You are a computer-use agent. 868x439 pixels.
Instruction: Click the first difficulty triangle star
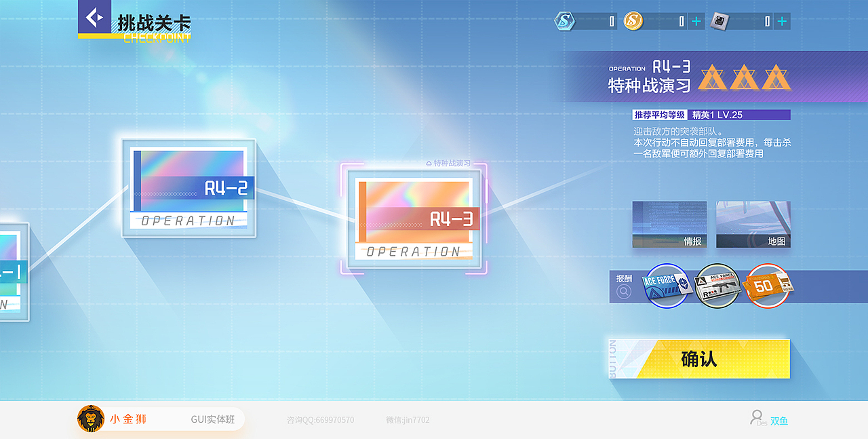click(x=713, y=78)
